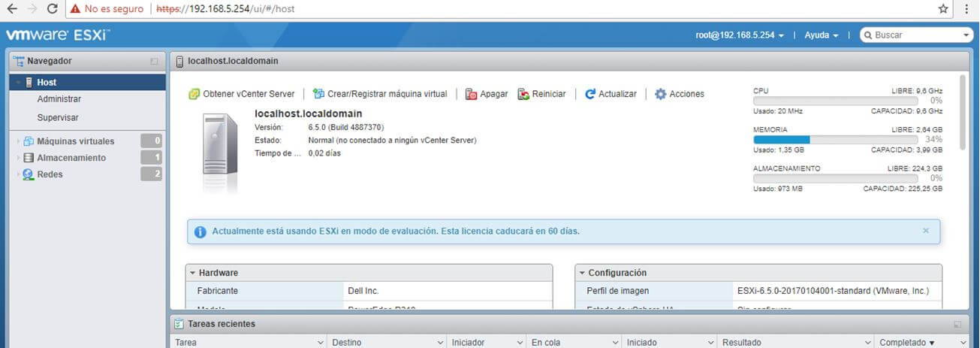Click the ESXi-6.5.0-20170104001-standard profile value
Screen dimensions: 980x348
[833, 291]
